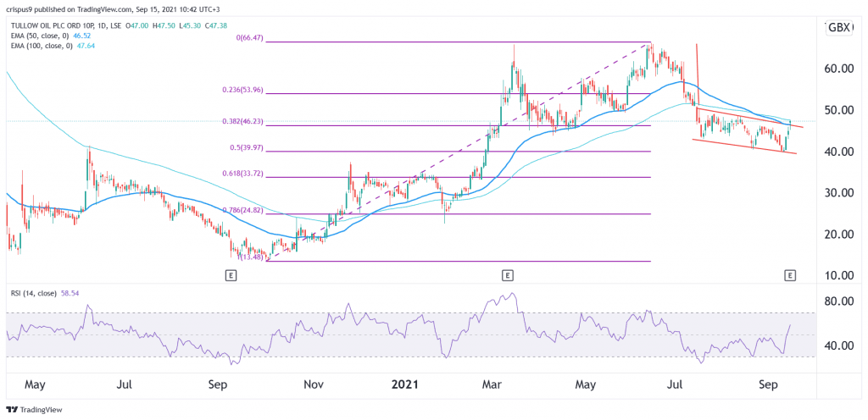Click the '80.00' RSI axis value
The image size is (868, 420).
click(x=837, y=301)
